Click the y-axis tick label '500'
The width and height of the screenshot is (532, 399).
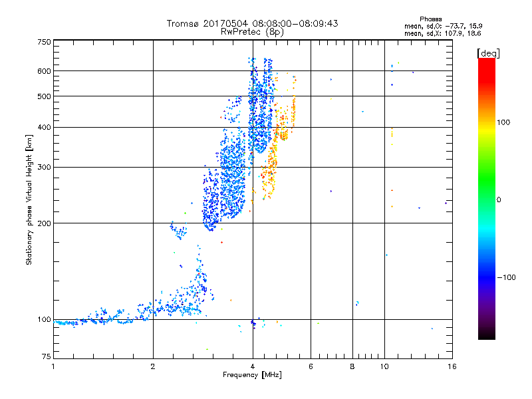[44, 96]
